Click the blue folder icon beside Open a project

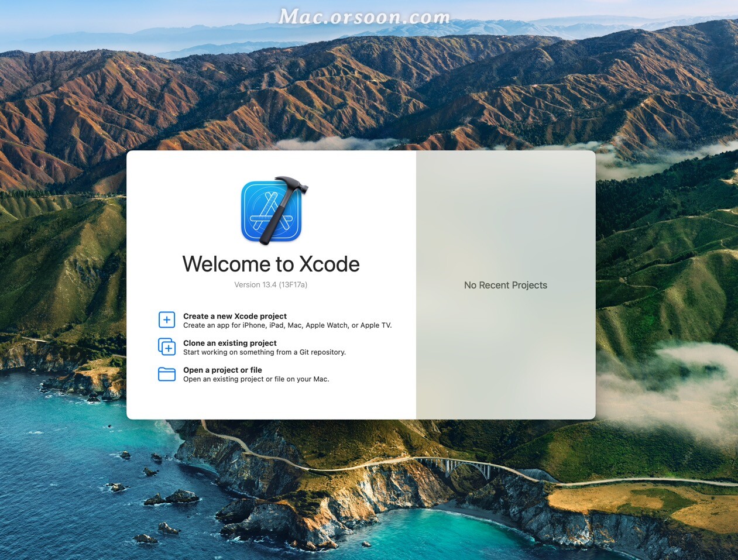167,374
